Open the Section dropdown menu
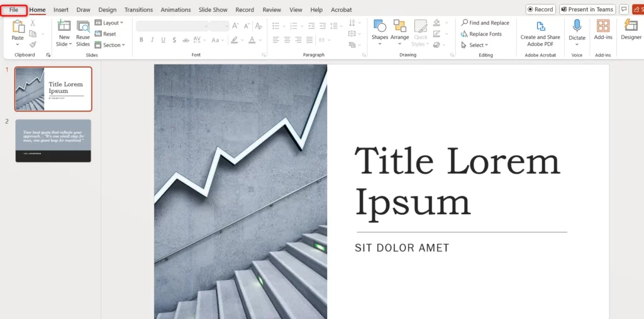 tap(110, 45)
